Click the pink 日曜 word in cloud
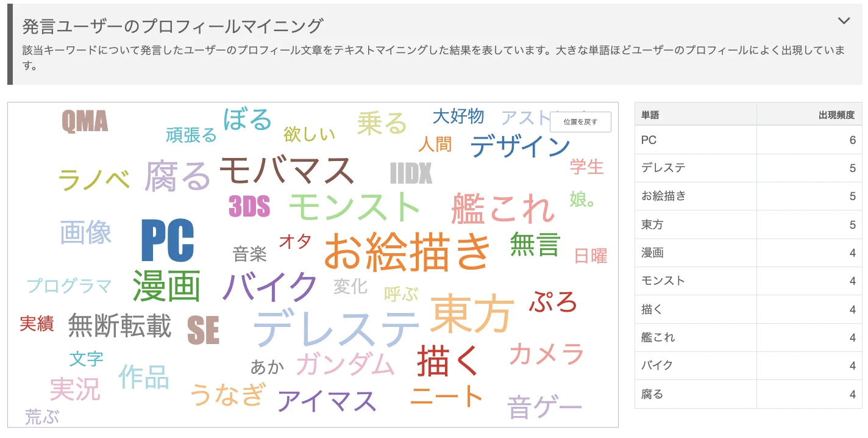The width and height of the screenshot is (868, 438). 591,256
